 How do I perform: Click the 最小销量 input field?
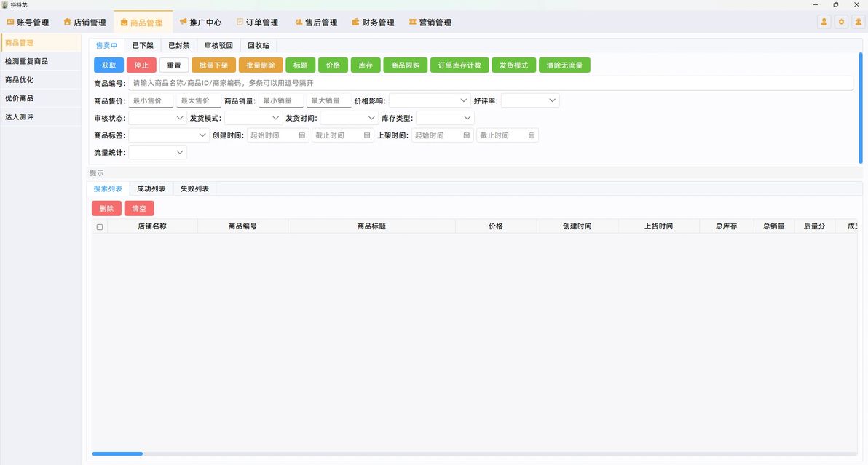[281, 100]
